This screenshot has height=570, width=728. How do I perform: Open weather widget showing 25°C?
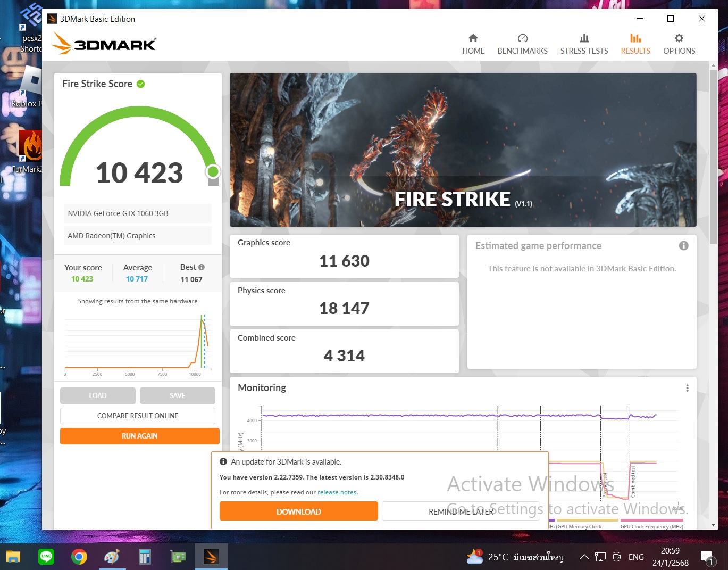515,557
